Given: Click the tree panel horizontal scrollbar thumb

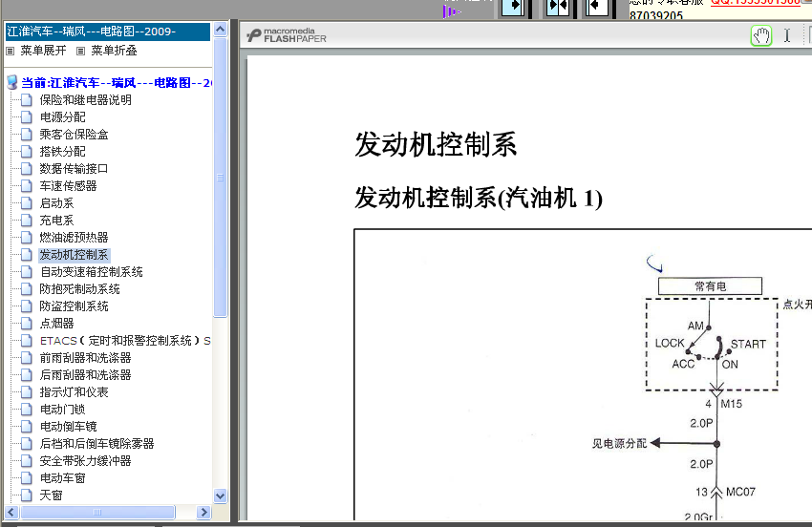Looking at the screenshot, I should 97,513.
